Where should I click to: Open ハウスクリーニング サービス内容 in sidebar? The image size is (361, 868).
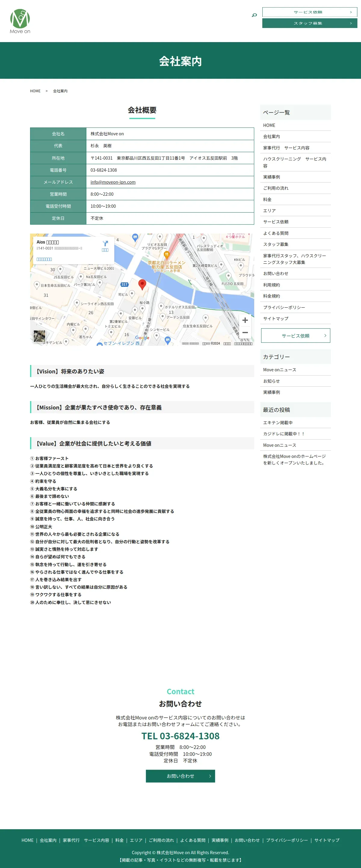pos(296,162)
